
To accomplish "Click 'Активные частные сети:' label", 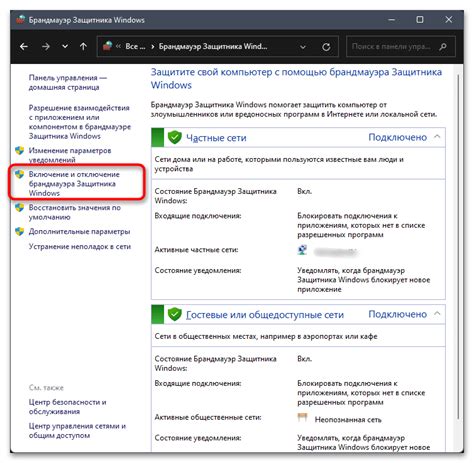I will click(196, 250).
